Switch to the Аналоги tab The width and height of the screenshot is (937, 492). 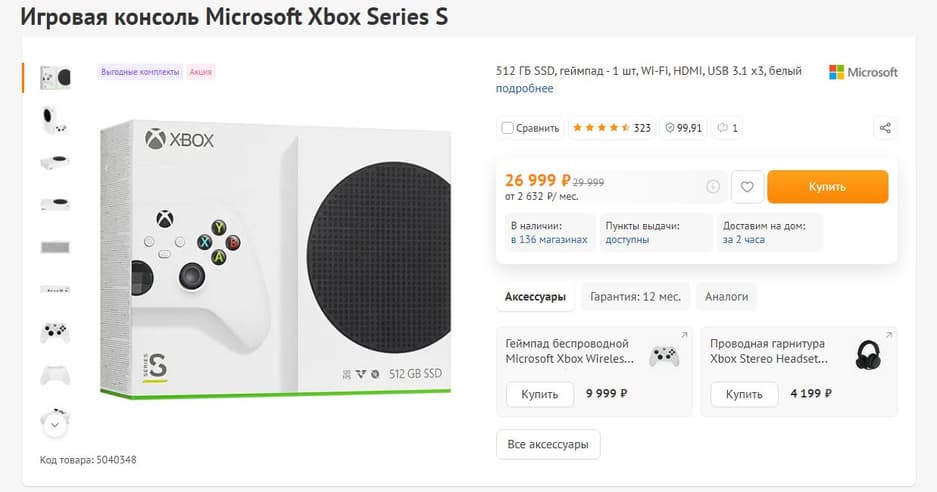pos(726,297)
